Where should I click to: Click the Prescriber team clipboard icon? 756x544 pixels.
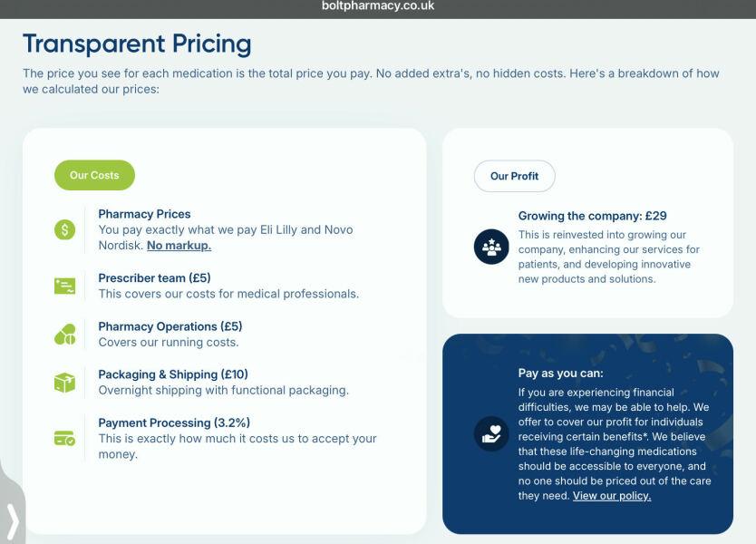click(x=63, y=285)
